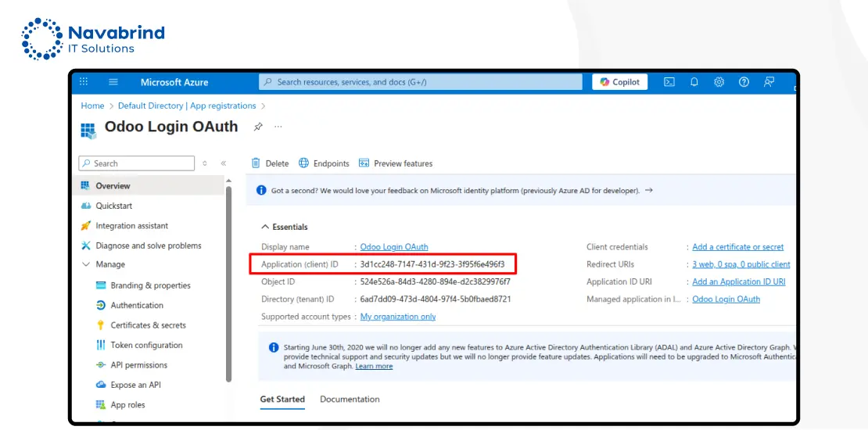Open Certificates & secrets in sidebar
Screen dimensions: 868x430
(148, 325)
